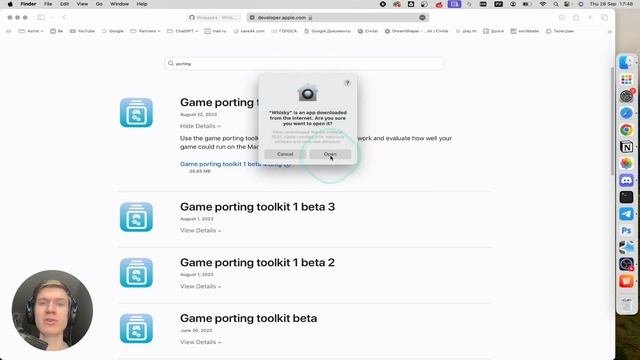640x360 pixels.
Task: Download Game porting toolkit 1 beta 4 dmg link
Action: coord(235,164)
